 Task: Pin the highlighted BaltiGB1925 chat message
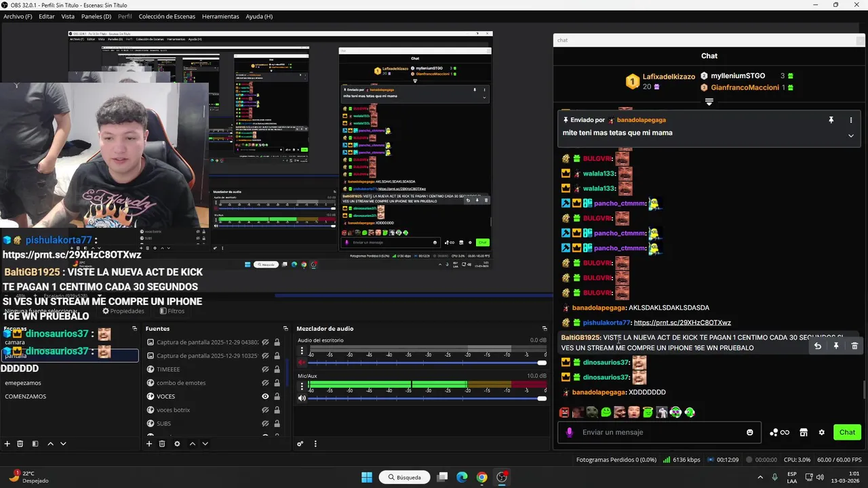pos(836,346)
